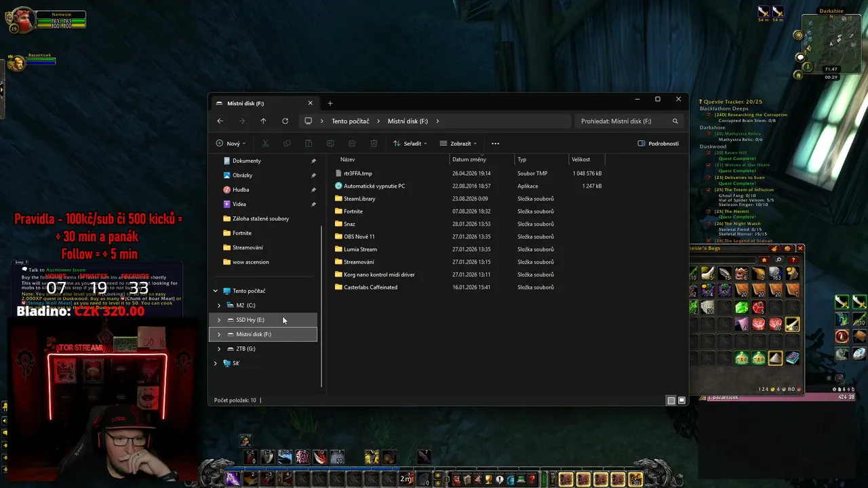Go back with the Explorer back arrow
Image resolution: width=868 pixels, height=488 pixels.
click(x=220, y=121)
